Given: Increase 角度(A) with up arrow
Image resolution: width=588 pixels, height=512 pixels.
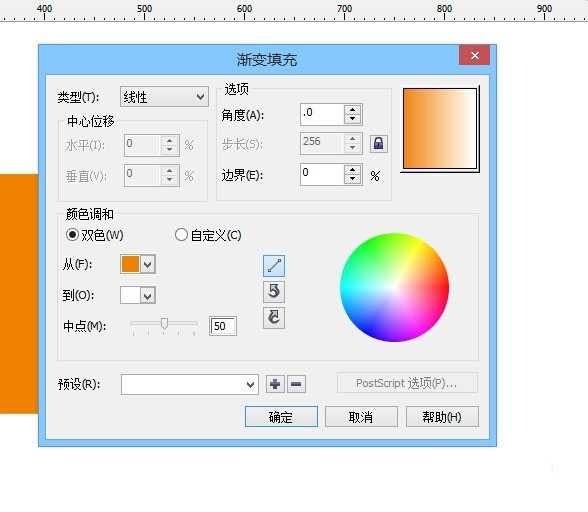Looking at the screenshot, I should coord(352,110).
